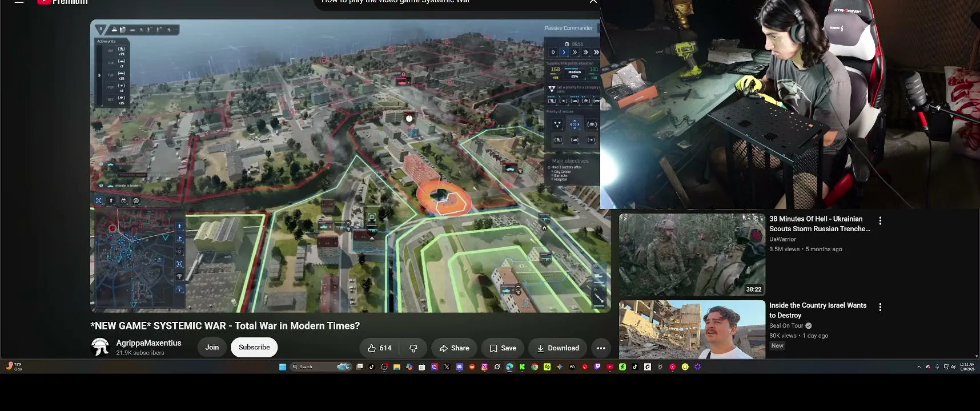Viewport: 980px width, 411px height.
Task: Open more actions menu beside Download
Action: (x=601, y=348)
